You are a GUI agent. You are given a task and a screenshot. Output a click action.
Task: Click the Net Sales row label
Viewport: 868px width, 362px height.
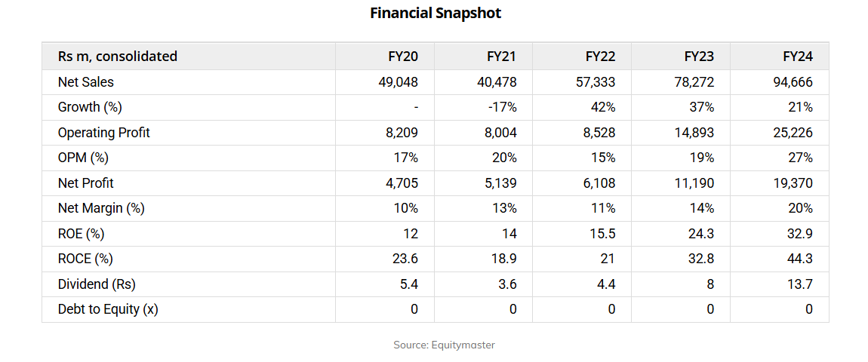[x=86, y=82]
